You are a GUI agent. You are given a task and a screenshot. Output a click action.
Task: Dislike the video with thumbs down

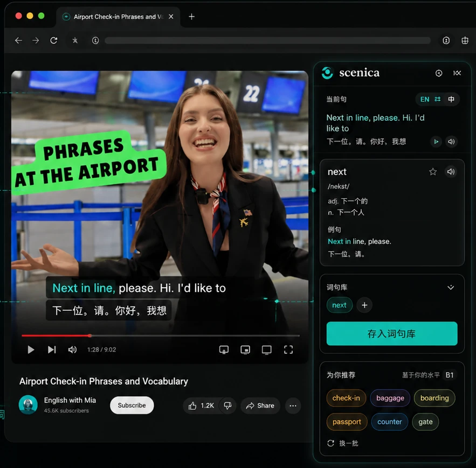tap(227, 406)
